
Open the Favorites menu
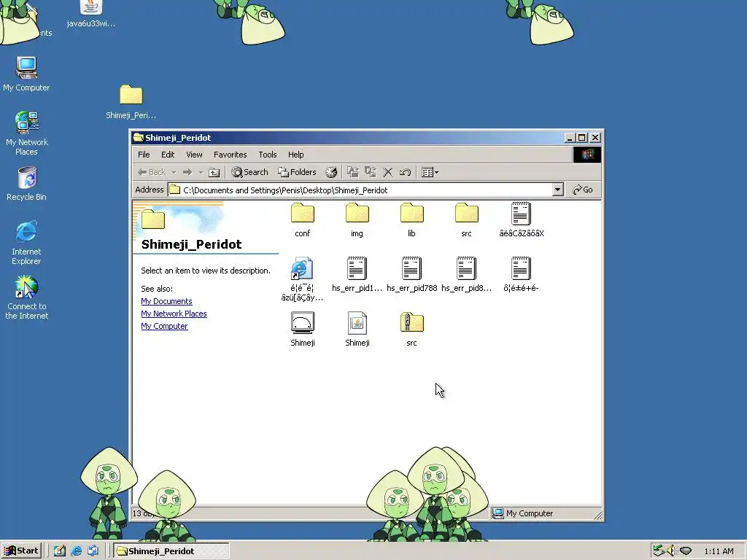230,155
